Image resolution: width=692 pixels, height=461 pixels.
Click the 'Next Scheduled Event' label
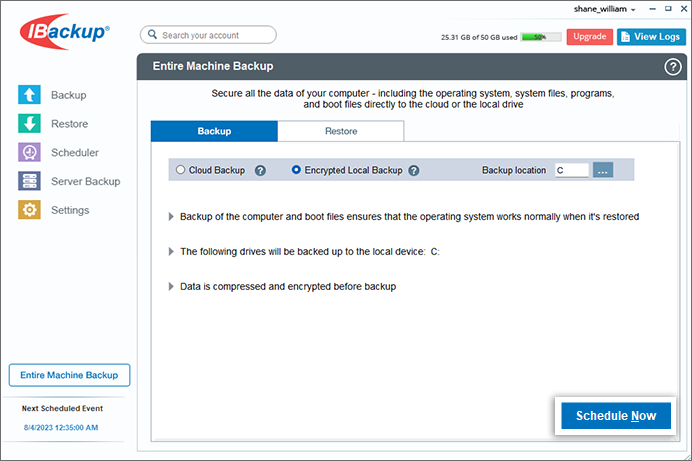(x=62, y=409)
